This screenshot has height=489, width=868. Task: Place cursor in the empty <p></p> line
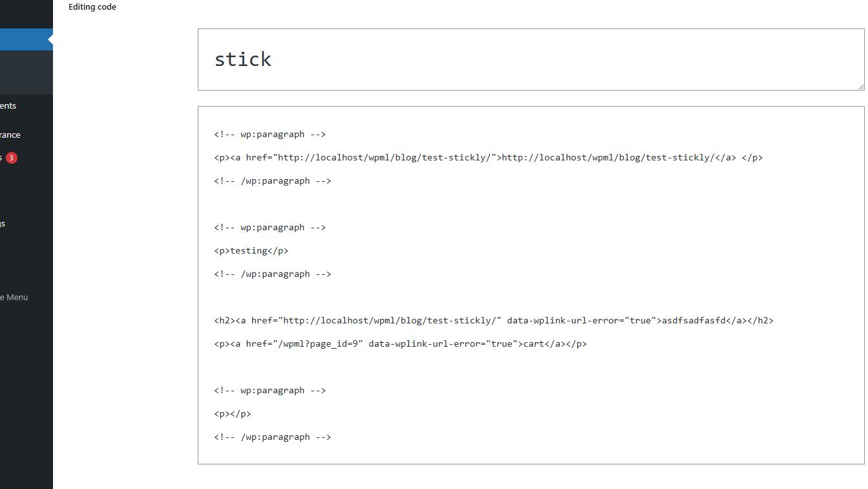[233, 413]
